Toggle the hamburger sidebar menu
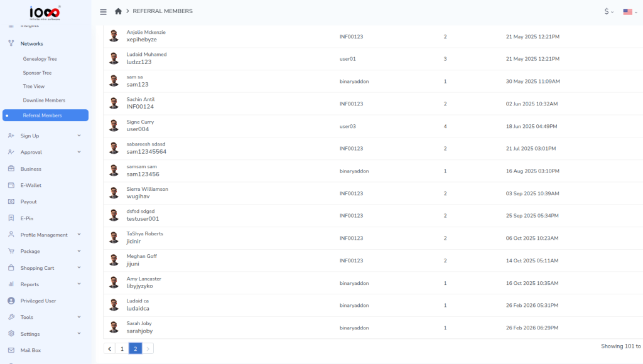Image resolution: width=643 pixels, height=364 pixels. tap(104, 11)
